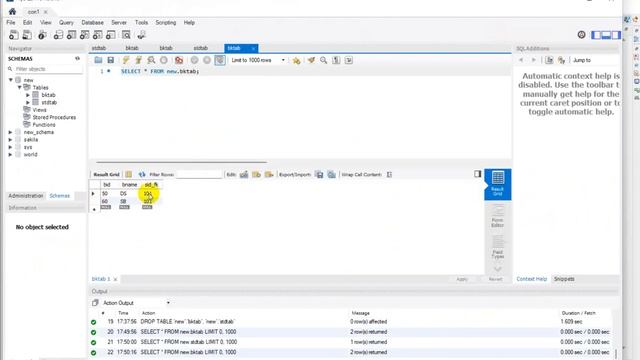The image size is (640, 360).
Task: Beautify the query with the broom icon
Action: [x=311, y=60]
